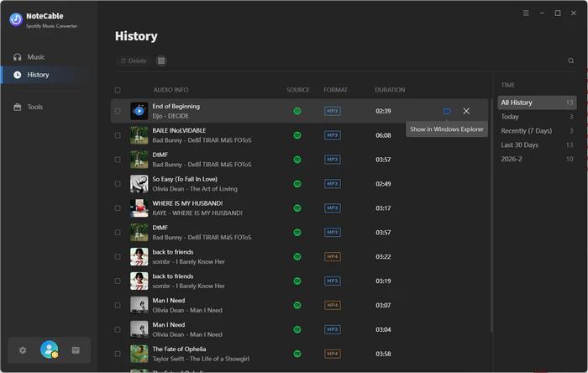Screen dimensions: 588x373
Task: Click 'RAYE - WHERE IS MY HUSBAND!' subtitle
Action: point(197,213)
